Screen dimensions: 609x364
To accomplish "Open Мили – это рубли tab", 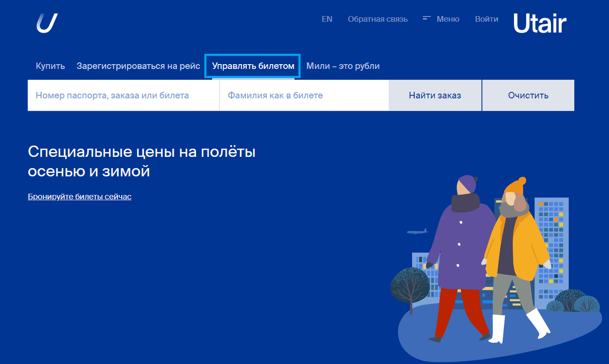I will [x=343, y=66].
